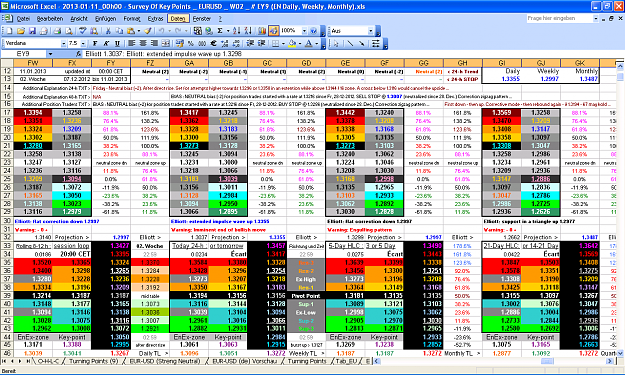Click the function fx button beside formula bar
Viewport: 625px width, 375px height.
click(x=79, y=54)
